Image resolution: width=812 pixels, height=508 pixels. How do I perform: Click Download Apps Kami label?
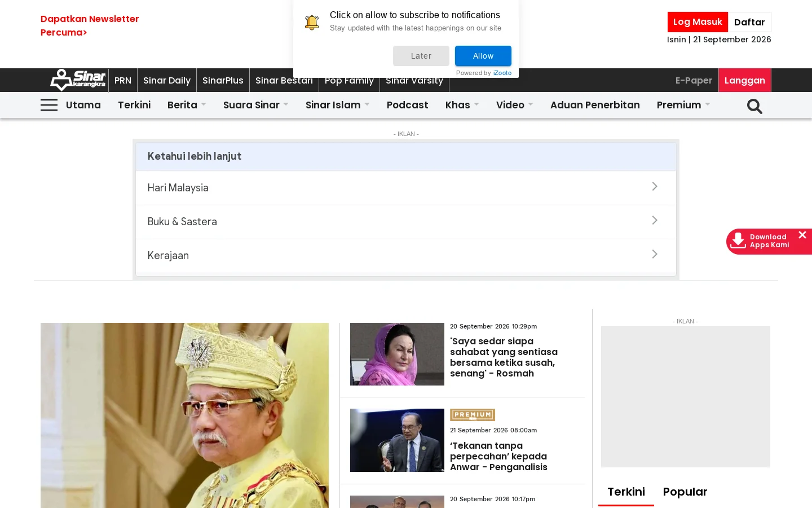[769, 241]
